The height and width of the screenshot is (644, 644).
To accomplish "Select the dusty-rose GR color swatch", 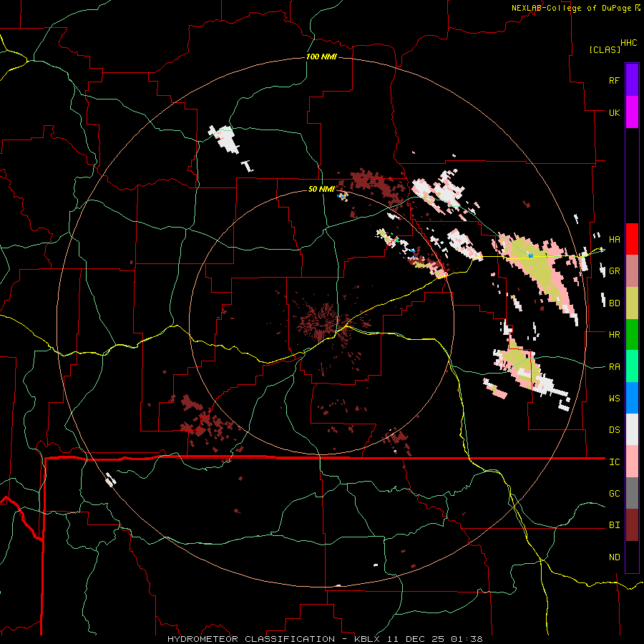I will pyautogui.click(x=632, y=271).
